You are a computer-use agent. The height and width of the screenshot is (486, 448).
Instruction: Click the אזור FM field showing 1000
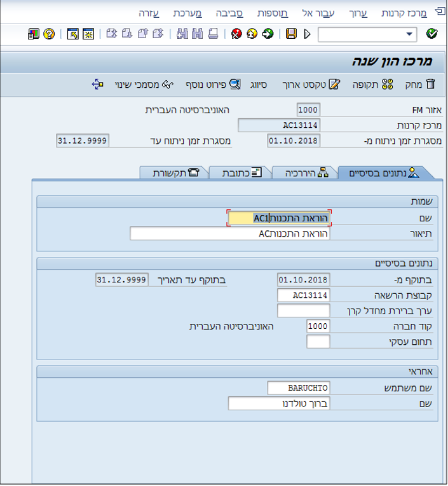point(308,109)
